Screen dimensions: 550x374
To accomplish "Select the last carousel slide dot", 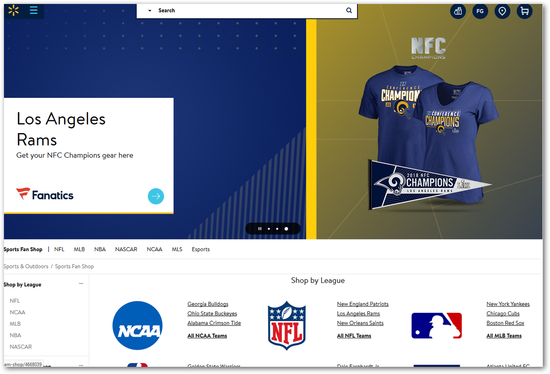I will pyautogui.click(x=286, y=229).
